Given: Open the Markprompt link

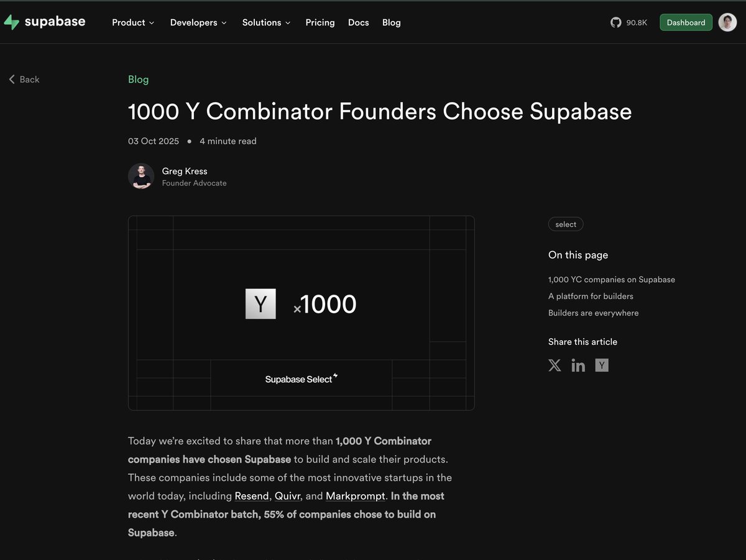Looking at the screenshot, I should (356, 496).
